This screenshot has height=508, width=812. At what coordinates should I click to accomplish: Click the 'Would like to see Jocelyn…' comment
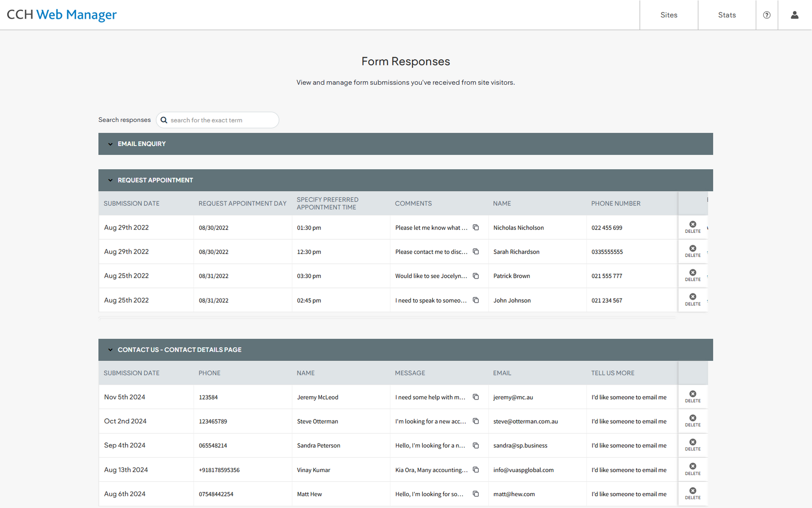(x=431, y=276)
